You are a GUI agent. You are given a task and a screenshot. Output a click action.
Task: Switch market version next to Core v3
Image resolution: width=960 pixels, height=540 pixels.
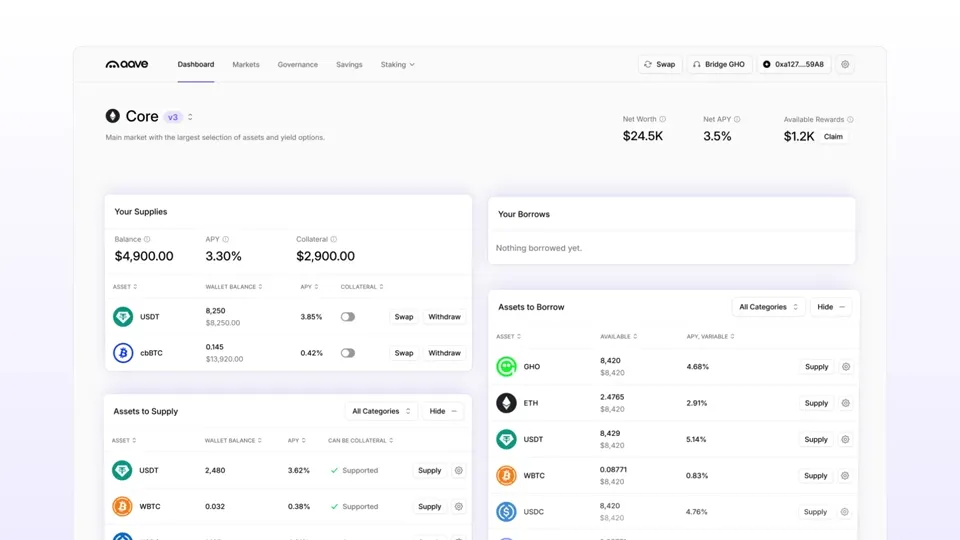pyautogui.click(x=190, y=117)
